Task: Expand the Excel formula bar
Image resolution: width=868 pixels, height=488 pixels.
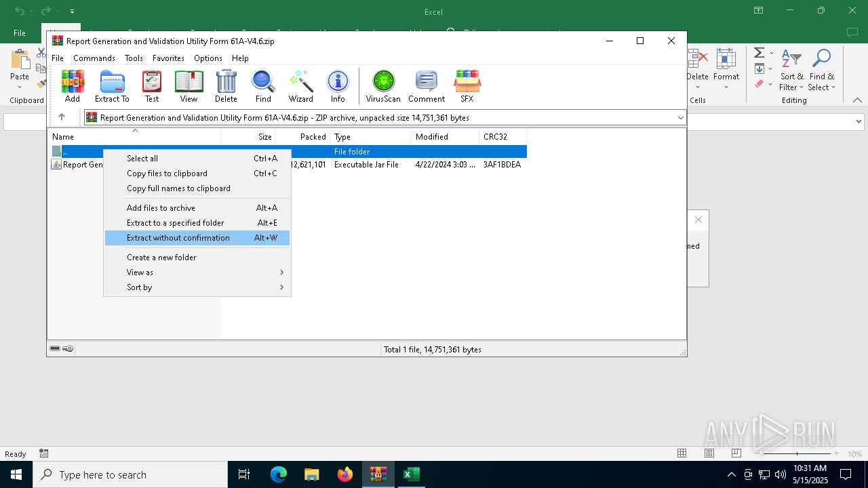Action: click(859, 122)
